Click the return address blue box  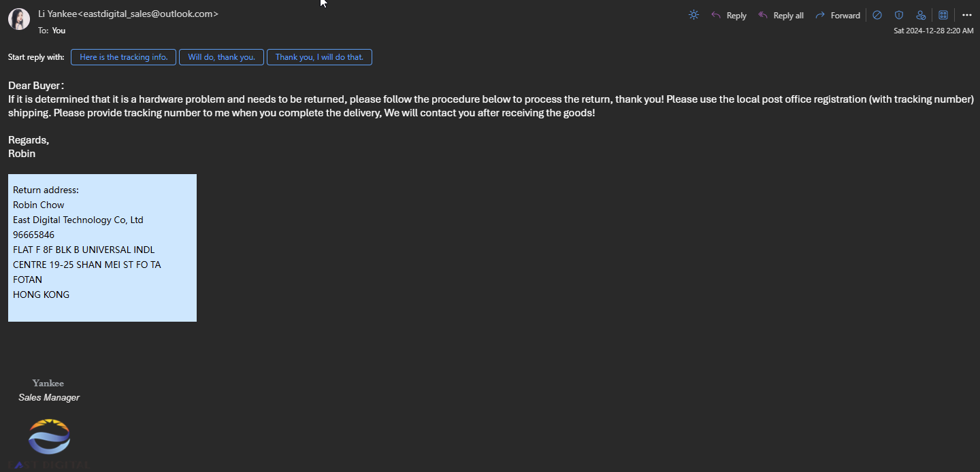(102, 248)
